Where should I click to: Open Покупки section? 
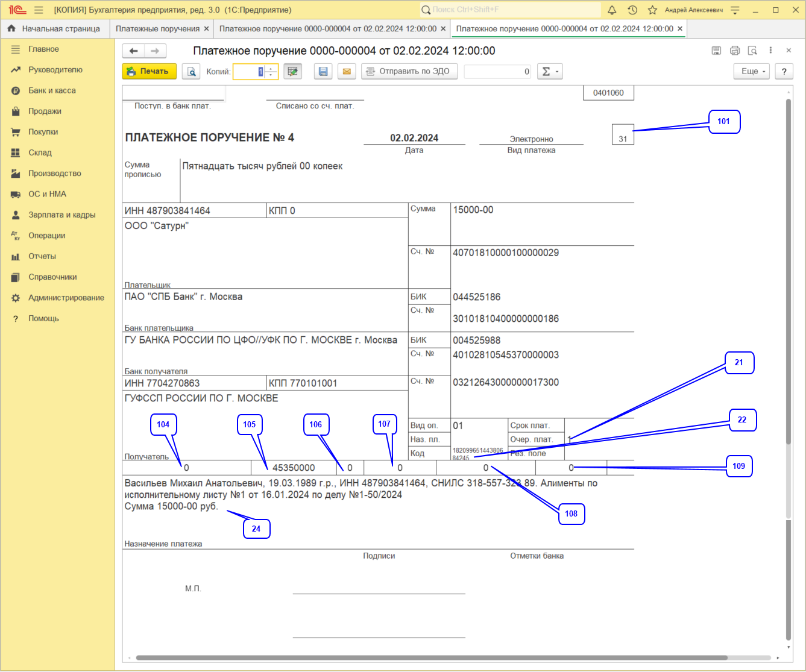click(x=57, y=132)
